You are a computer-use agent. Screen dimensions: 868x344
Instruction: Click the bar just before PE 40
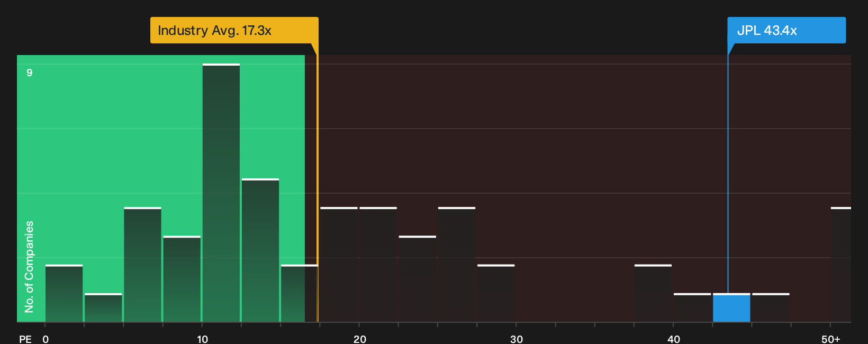click(x=653, y=293)
